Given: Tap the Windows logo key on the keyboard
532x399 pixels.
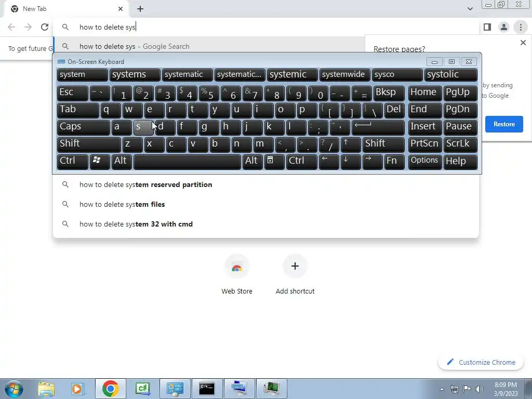Looking at the screenshot, I should 100,162.
